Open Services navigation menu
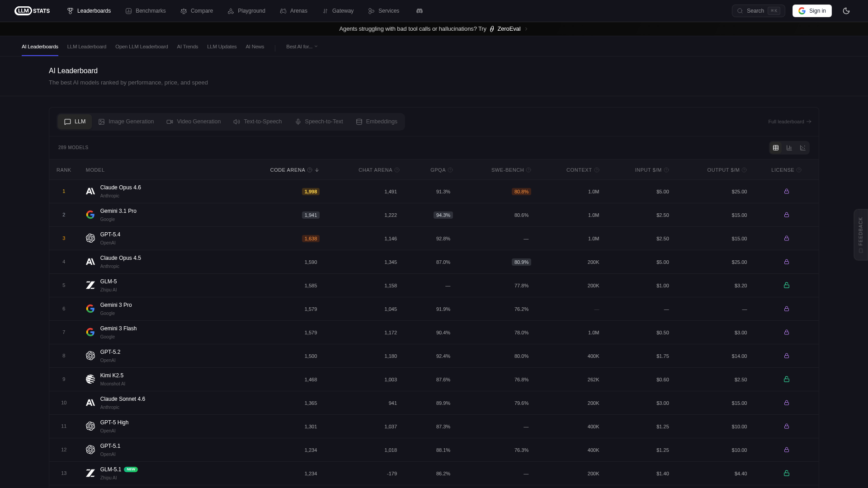868x488 pixels. tap(384, 11)
